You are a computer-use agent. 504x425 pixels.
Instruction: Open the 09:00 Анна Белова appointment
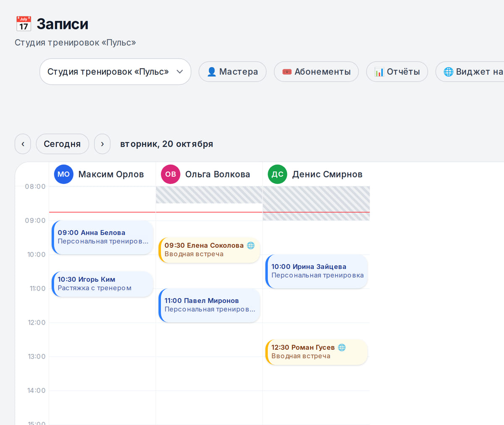coord(102,237)
